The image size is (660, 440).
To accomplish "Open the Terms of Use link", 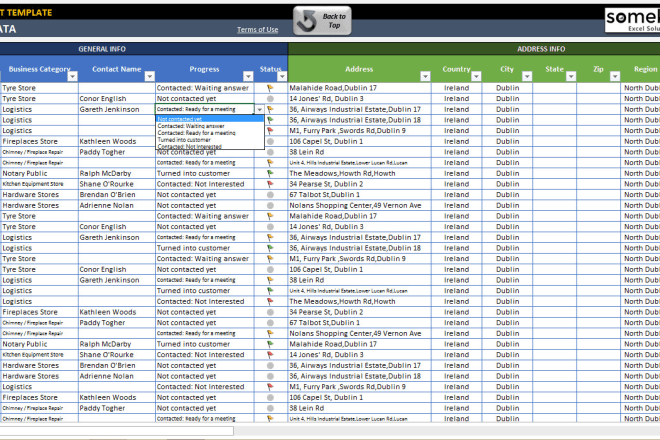I will (x=257, y=29).
